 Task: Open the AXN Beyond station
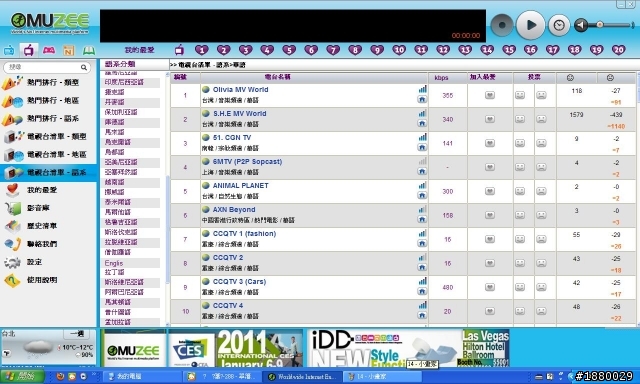(x=234, y=209)
